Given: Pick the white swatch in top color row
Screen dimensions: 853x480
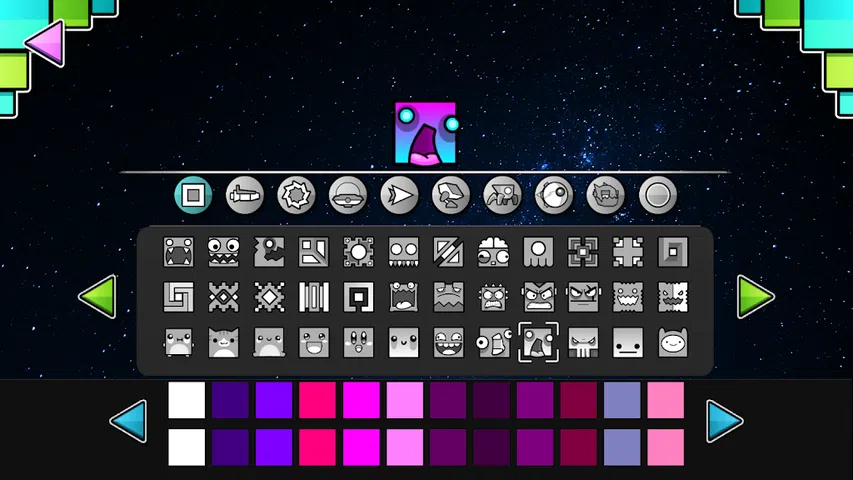Looking at the screenshot, I should click(186, 400).
